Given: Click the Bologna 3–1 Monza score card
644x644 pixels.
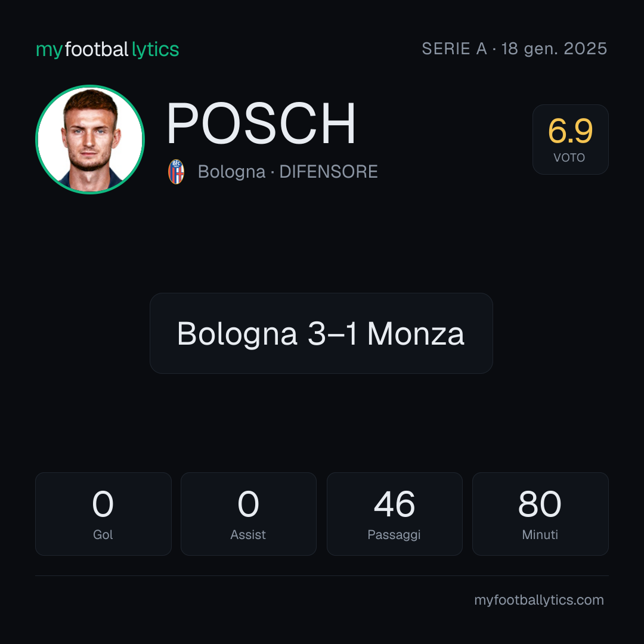Looking at the screenshot, I should (321, 333).
